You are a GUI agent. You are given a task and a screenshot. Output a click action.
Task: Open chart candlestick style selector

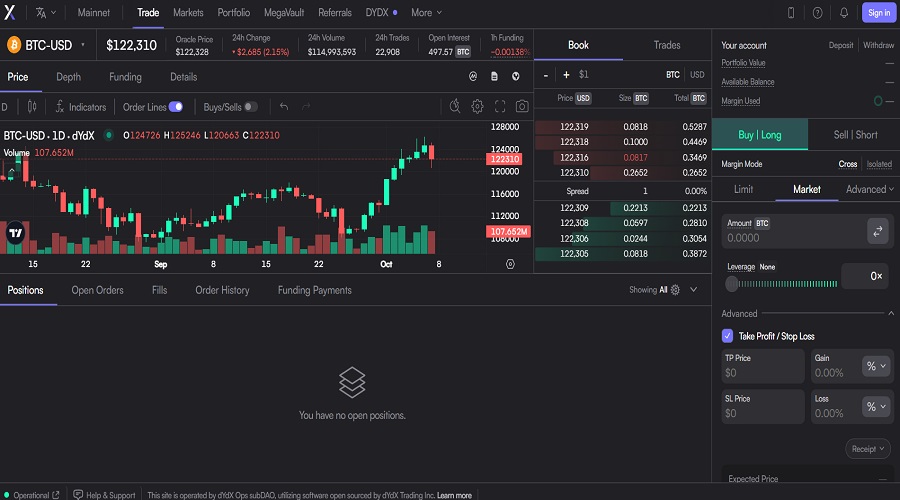click(32, 107)
